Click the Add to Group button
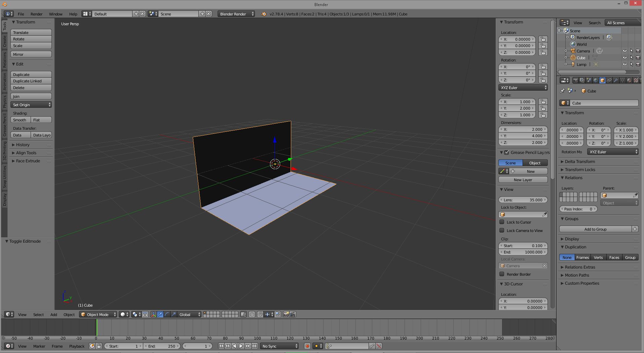Image resolution: width=644 pixels, height=353 pixels. (595, 229)
